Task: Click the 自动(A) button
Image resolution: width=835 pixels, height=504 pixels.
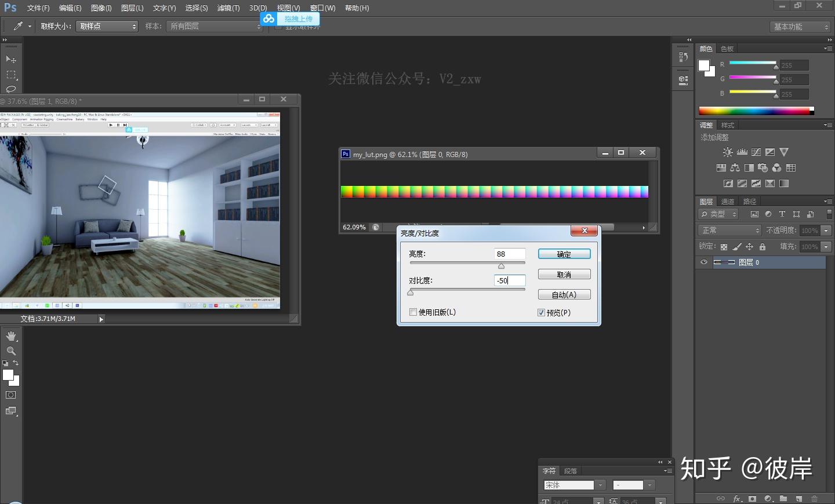Action: [x=564, y=295]
